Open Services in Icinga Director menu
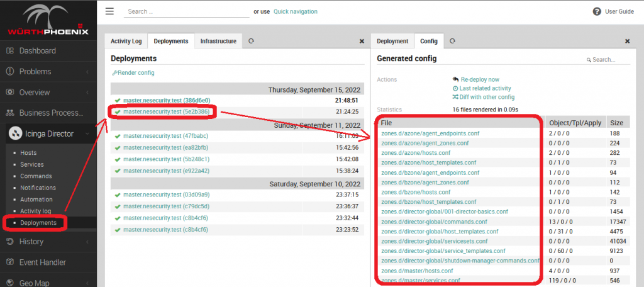 click(x=32, y=164)
